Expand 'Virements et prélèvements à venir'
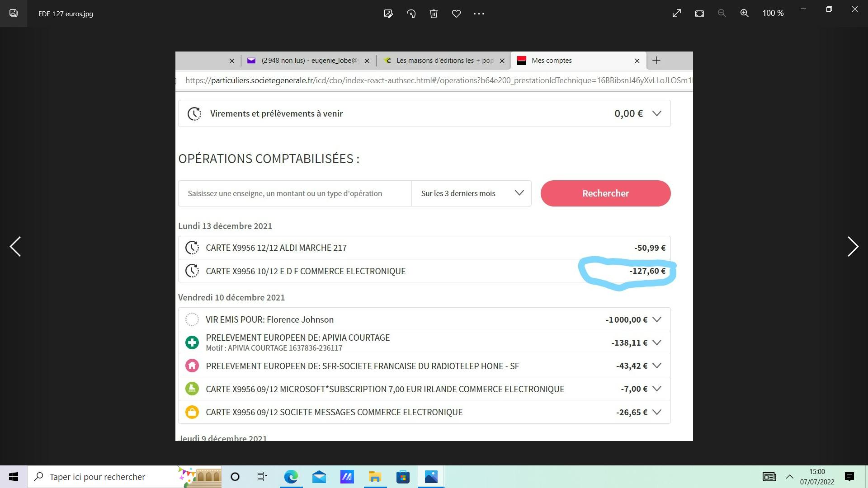The width and height of the screenshot is (868, 488). (x=656, y=113)
